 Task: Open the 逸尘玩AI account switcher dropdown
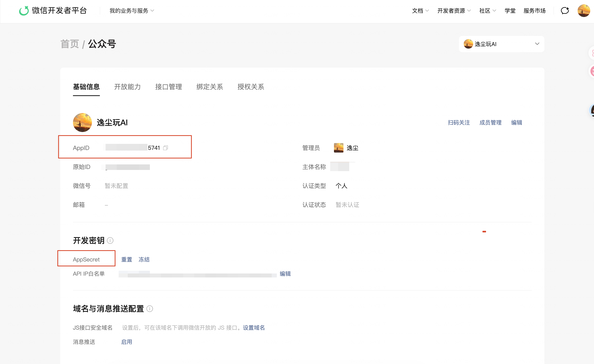click(x=501, y=44)
